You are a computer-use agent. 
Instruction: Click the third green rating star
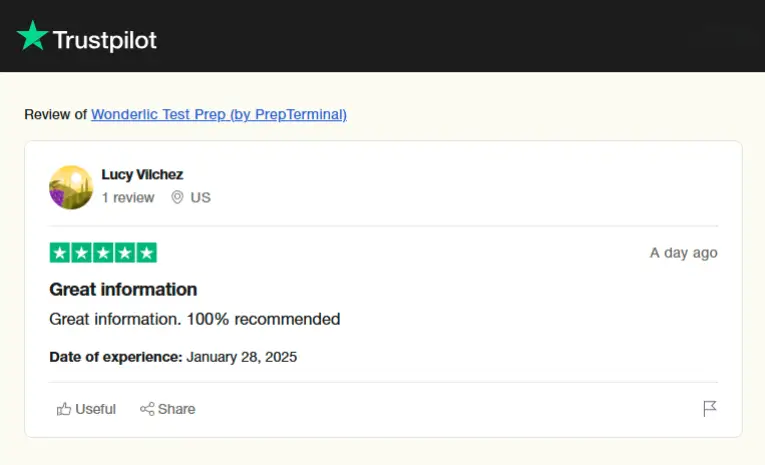(x=103, y=253)
